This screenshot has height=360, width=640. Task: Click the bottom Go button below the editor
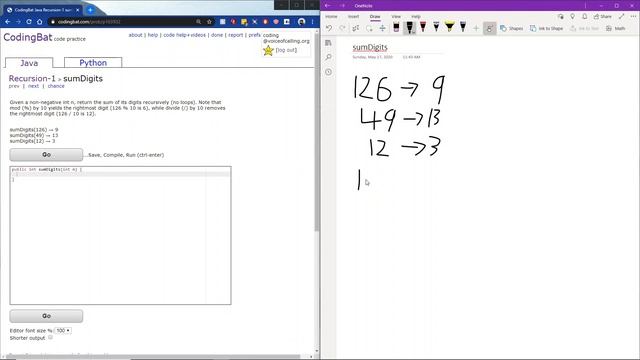(46, 316)
